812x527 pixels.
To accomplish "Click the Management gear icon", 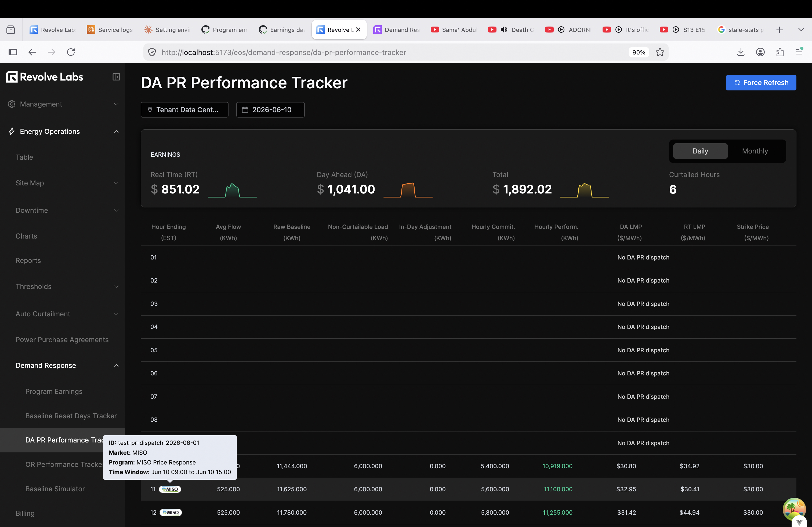I will (12, 104).
